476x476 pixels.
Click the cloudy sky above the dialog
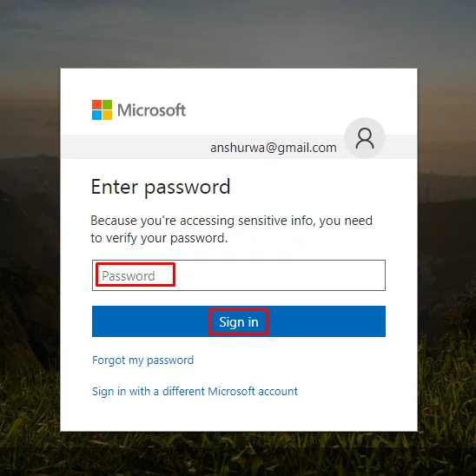tap(238, 33)
